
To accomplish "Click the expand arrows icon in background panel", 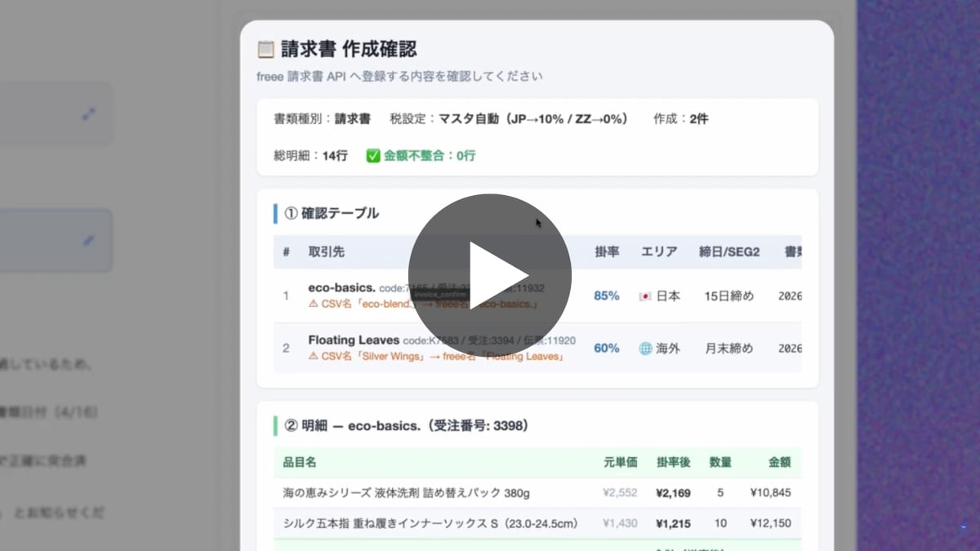I will (89, 114).
